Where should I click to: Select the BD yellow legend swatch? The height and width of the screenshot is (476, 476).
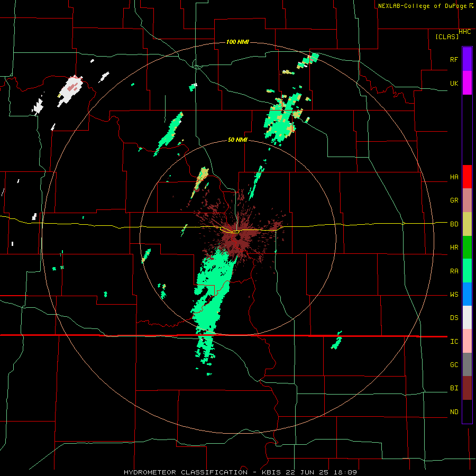pyautogui.click(x=467, y=224)
